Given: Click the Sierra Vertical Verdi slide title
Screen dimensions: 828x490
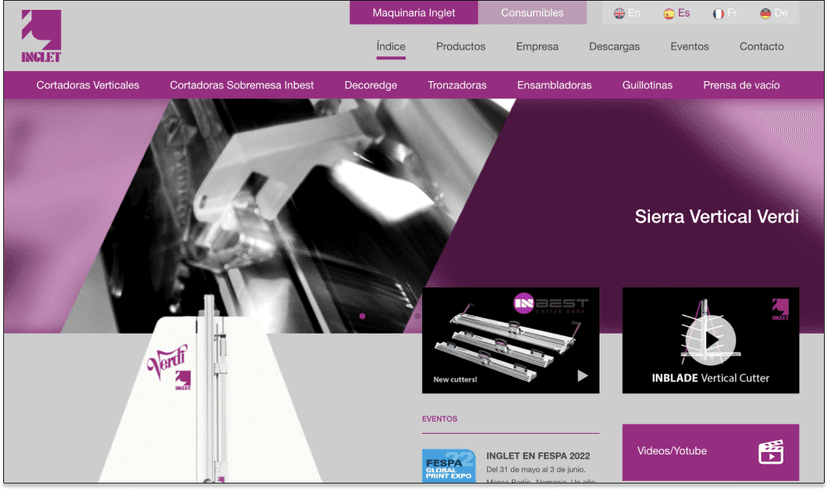Looking at the screenshot, I should click(717, 216).
